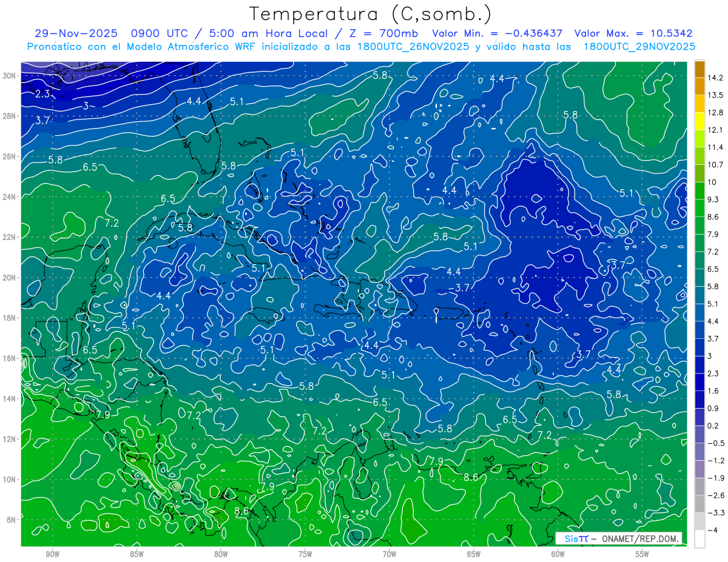Viewport: 728px width, 562px height.
Task: Click the colorbar label 9.3
Action: tap(713, 199)
